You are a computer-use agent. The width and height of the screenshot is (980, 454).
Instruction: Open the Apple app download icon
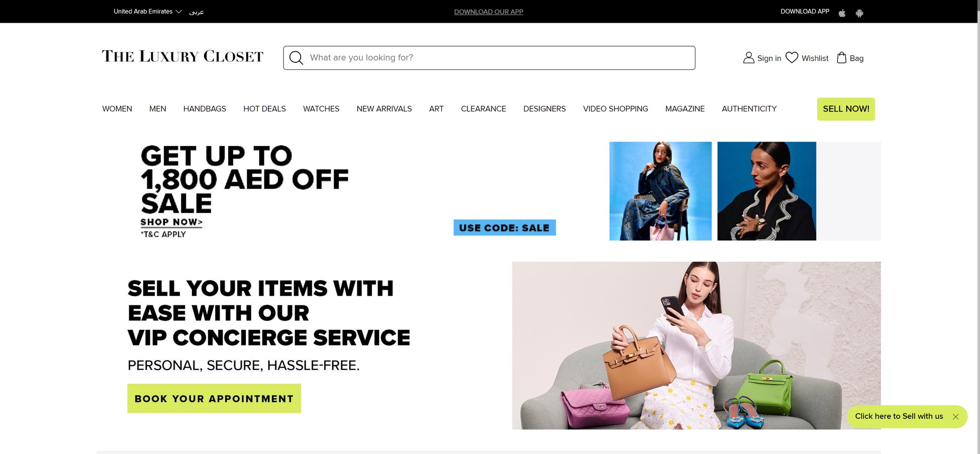pyautogui.click(x=842, y=13)
